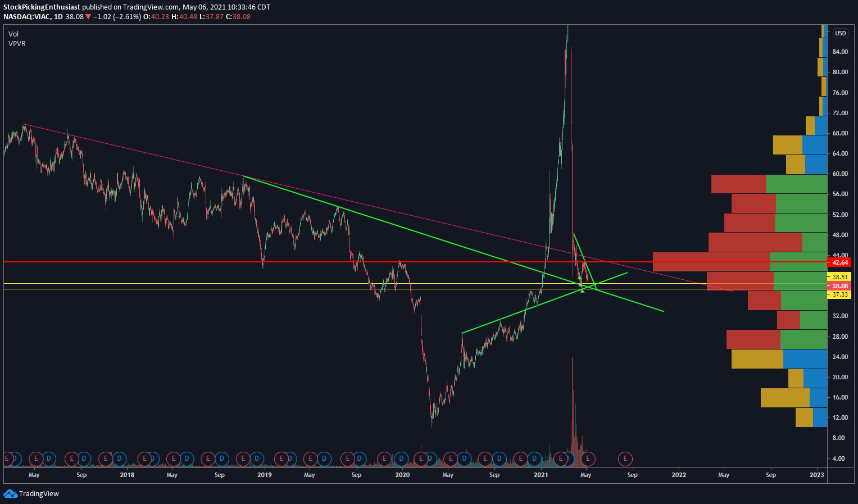Click the 28.00 price axis label
The height and width of the screenshot is (504, 858).
click(840, 337)
